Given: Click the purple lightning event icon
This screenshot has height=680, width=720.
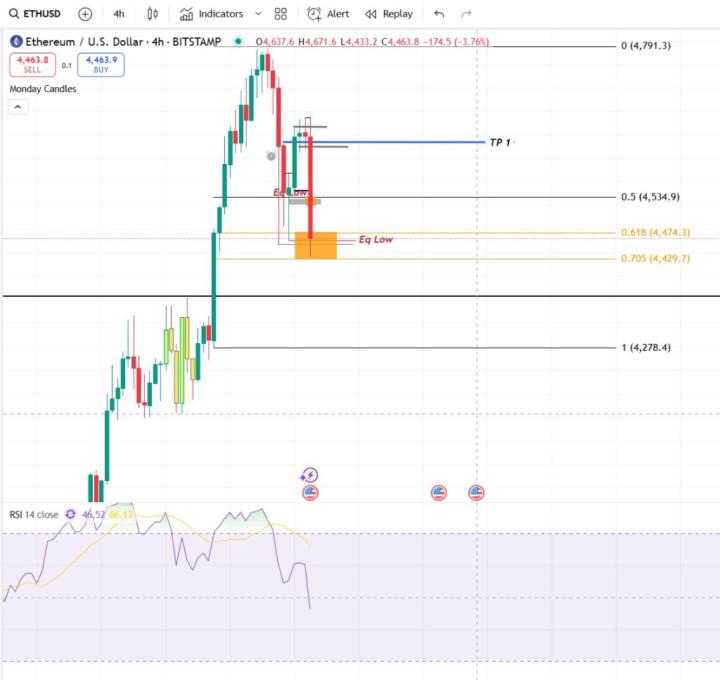Looking at the screenshot, I should point(310,475).
